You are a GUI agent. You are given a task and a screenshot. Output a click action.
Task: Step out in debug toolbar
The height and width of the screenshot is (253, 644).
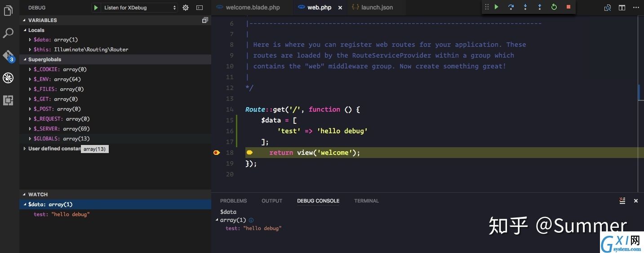(x=540, y=7)
